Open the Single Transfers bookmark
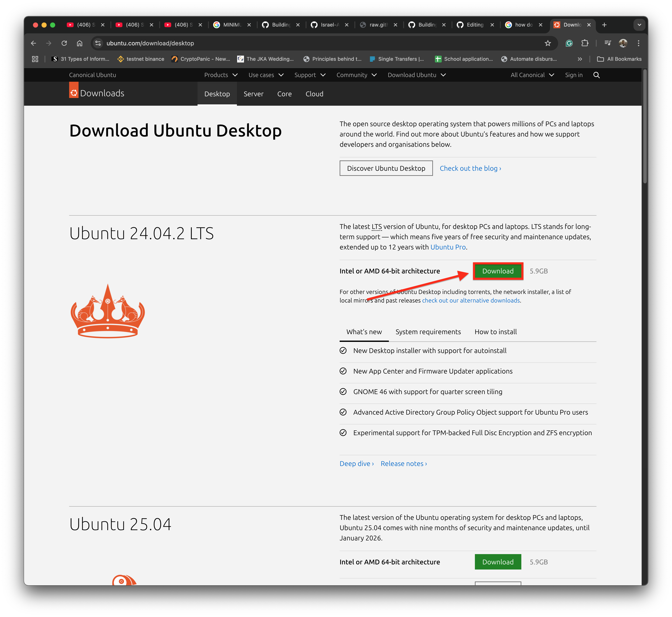 (396, 59)
